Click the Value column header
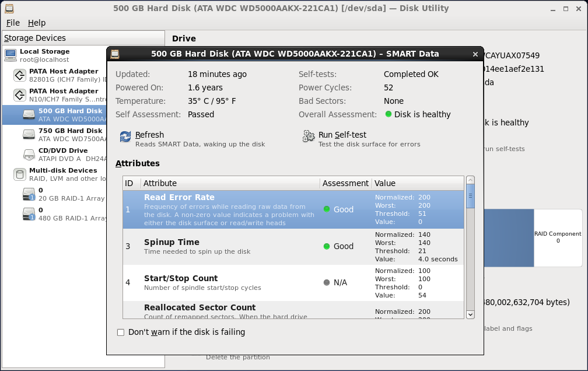Viewport: 588px width, 371px height. point(418,183)
